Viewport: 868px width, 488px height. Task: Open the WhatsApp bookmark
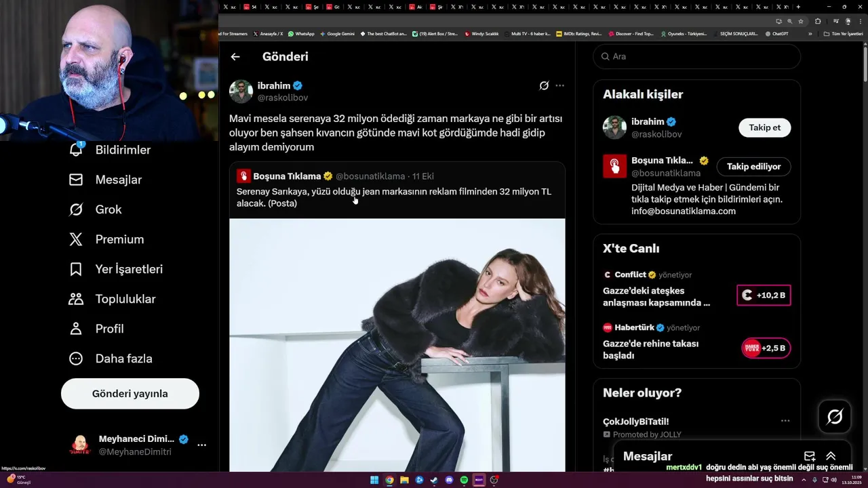coord(301,33)
